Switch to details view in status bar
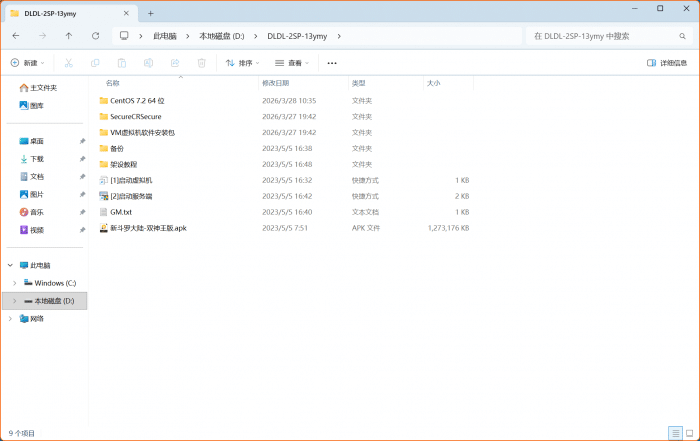 point(676,433)
